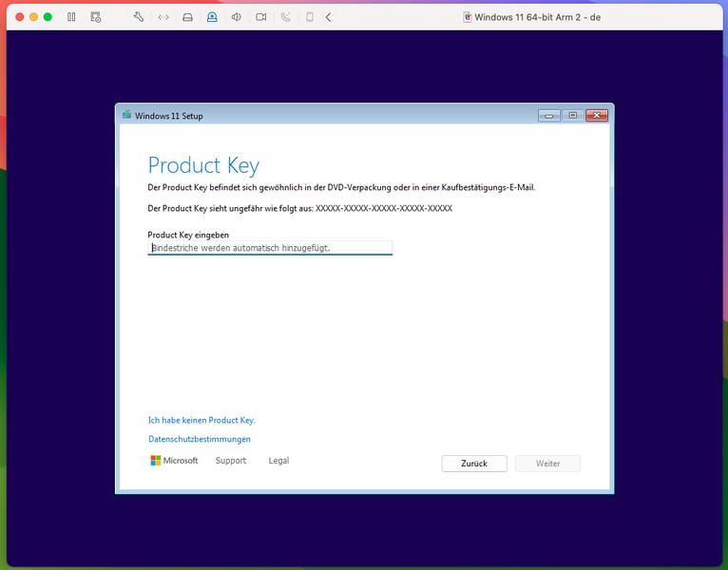Click the macOS green fullscreen button
728x570 pixels.
point(48,17)
